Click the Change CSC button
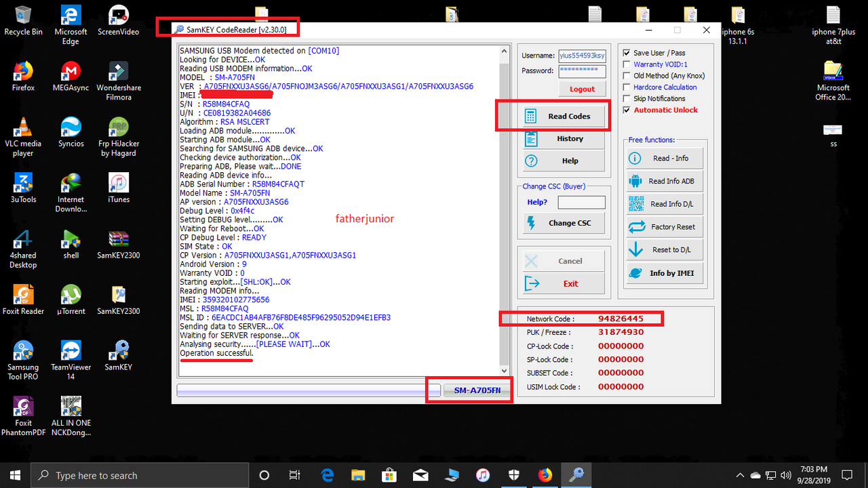868x488 pixels. click(x=563, y=223)
